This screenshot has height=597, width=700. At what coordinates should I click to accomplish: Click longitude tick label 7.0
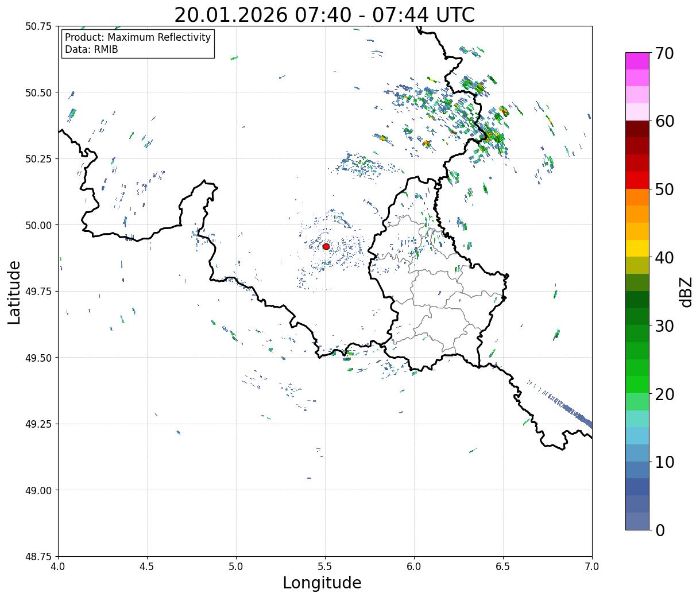coord(592,567)
